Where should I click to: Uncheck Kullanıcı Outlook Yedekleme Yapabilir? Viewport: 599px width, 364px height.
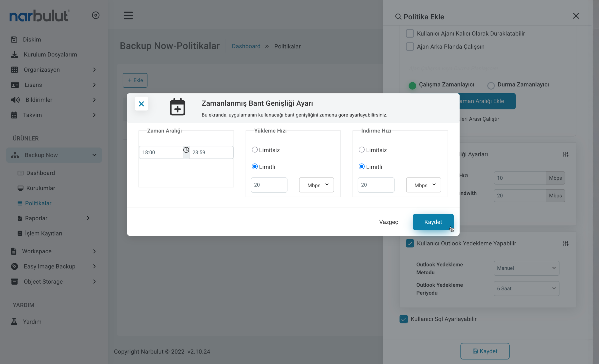coord(410,243)
